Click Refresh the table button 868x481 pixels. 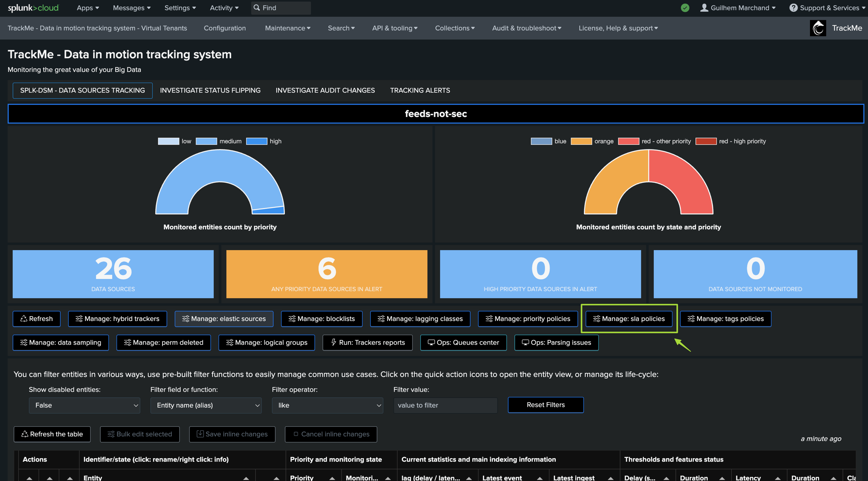pyautogui.click(x=52, y=434)
